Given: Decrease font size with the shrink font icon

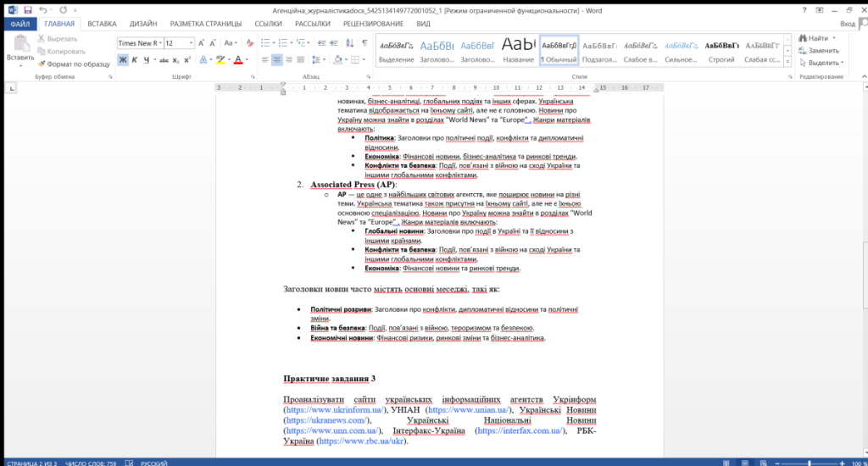Looking at the screenshot, I should coord(213,43).
